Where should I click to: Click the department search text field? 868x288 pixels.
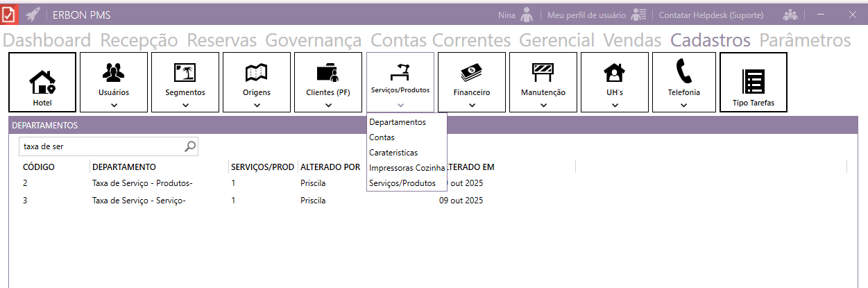coord(101,146)
